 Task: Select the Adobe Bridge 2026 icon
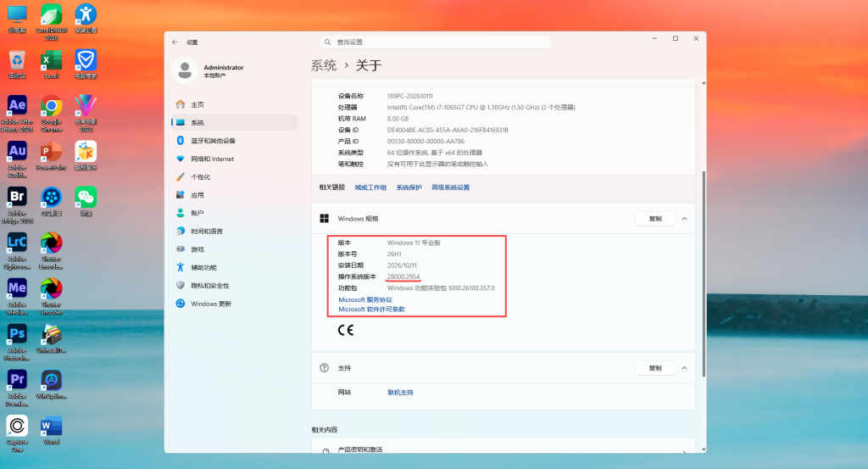coord(17,205)
